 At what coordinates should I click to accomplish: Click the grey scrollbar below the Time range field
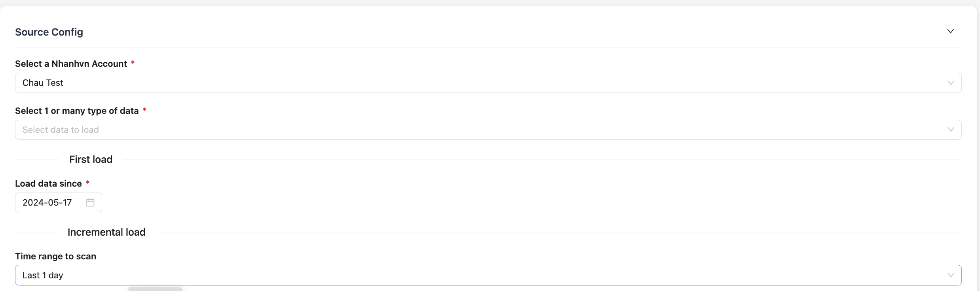click(155, 289)
